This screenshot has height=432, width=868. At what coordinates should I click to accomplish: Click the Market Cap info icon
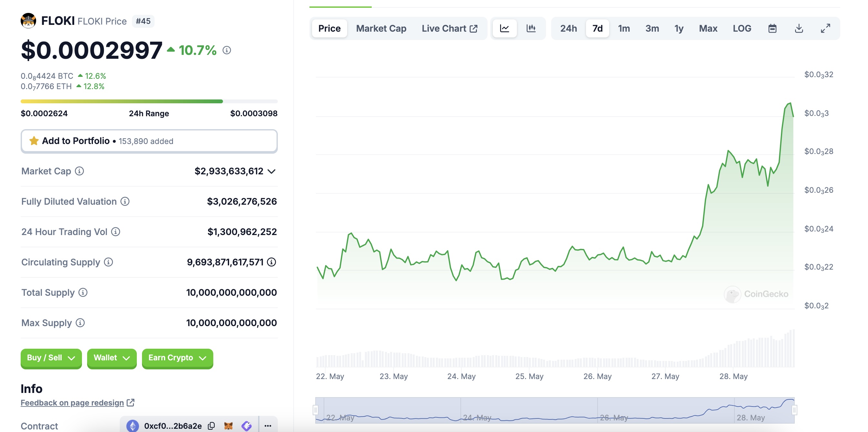79,171
